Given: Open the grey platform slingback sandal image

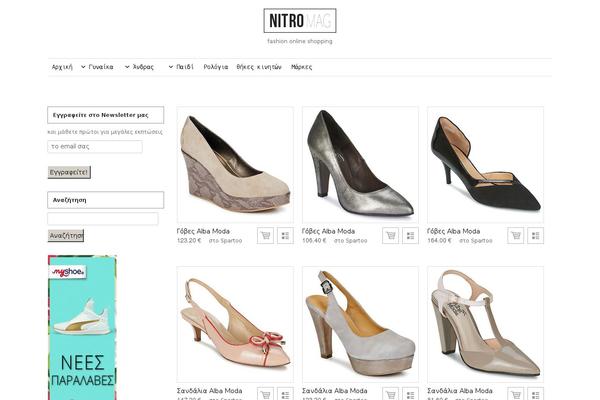Looking at the screenshot, I should click(x=360, y=325).
